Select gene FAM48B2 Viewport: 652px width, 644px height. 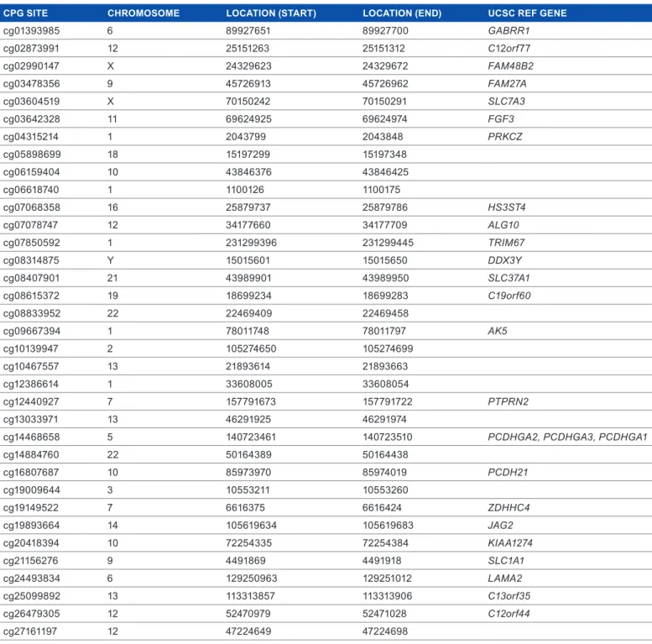pyautogui.click(x=511, y=66)
